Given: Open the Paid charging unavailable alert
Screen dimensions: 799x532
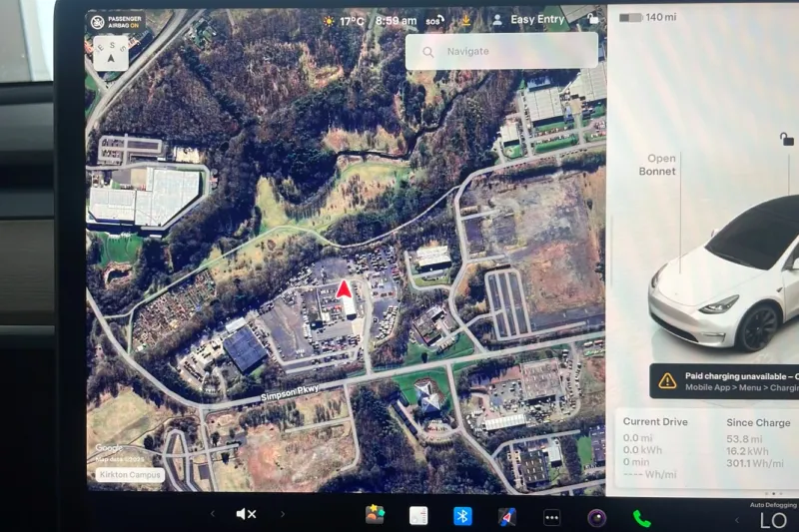Looking at the screenshot, I should [724, 381].
